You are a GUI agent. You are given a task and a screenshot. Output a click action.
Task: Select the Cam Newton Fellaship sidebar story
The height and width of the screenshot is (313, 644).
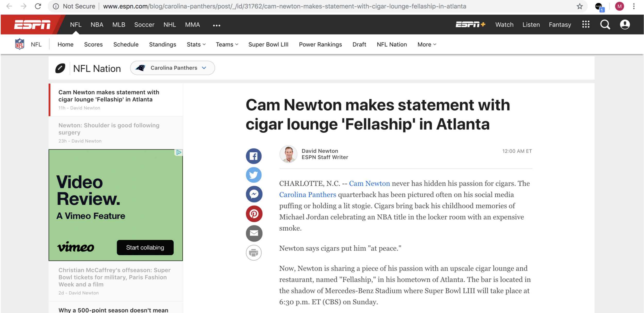point(116,100)
